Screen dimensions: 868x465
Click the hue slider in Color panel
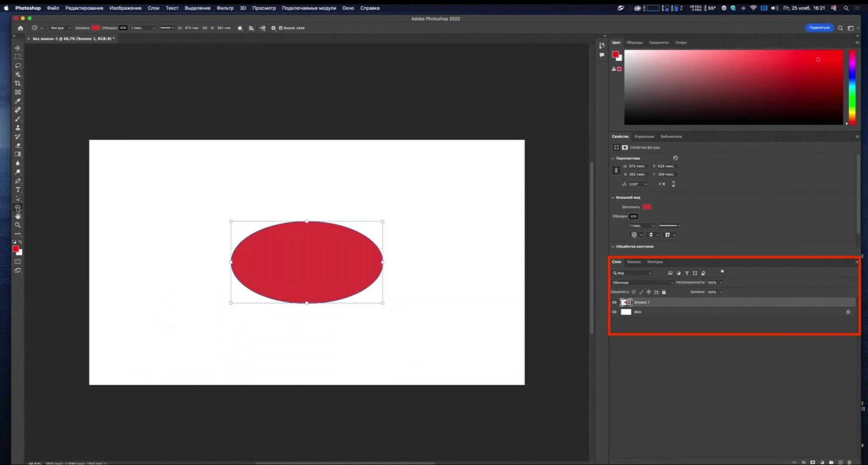point(852,87)
